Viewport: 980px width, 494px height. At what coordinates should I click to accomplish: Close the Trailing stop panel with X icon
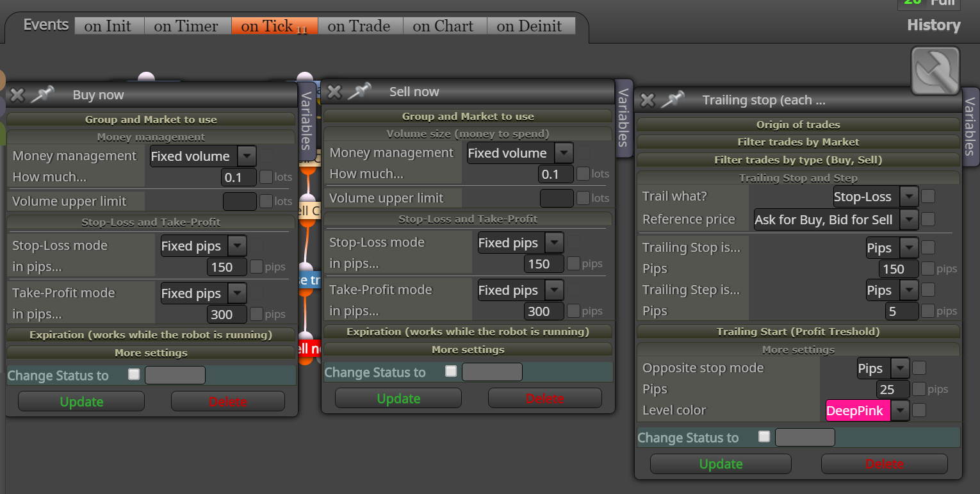click(648, 100)
